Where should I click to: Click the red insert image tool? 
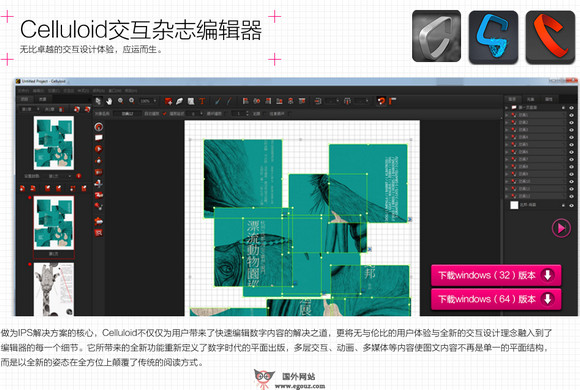[168, 101]
